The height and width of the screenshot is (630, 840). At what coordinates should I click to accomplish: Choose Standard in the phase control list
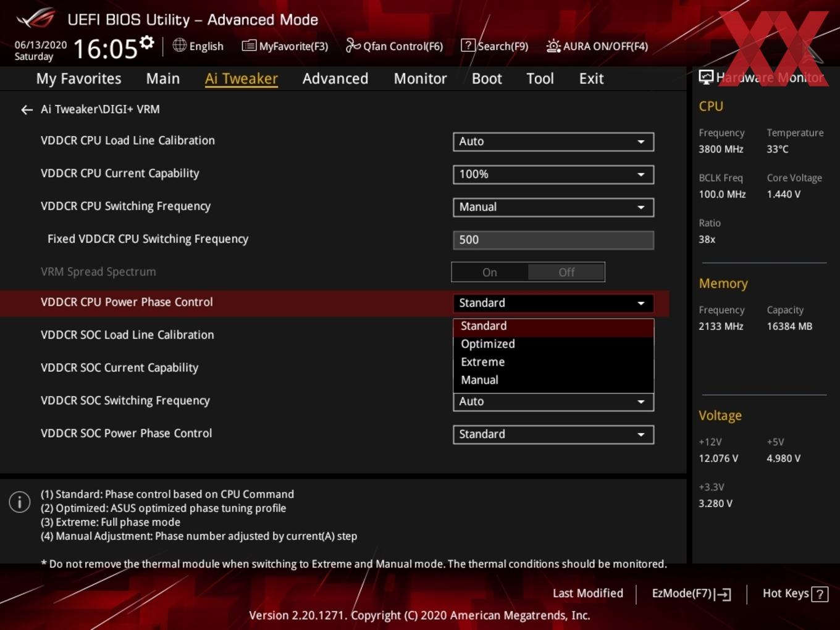pyautogui.click(x=553, y=326)
